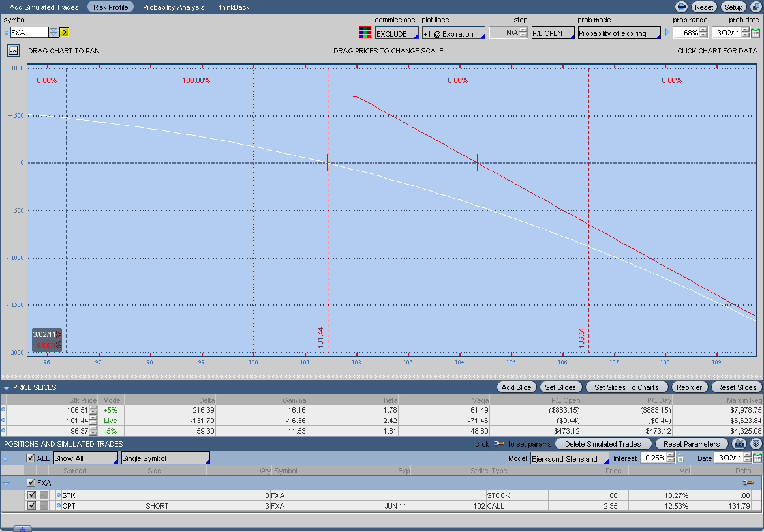Screen dimensions: 764x532
Task: Click the Reorder button
Action: coord(690,387)
